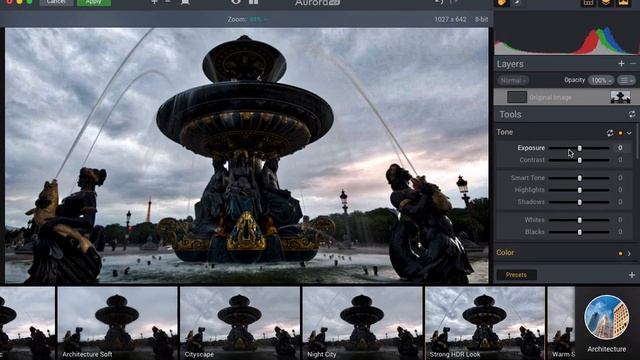Open the Normal blend mode dropdown
This screenshot has width=640, height=360.
[513, 80]
